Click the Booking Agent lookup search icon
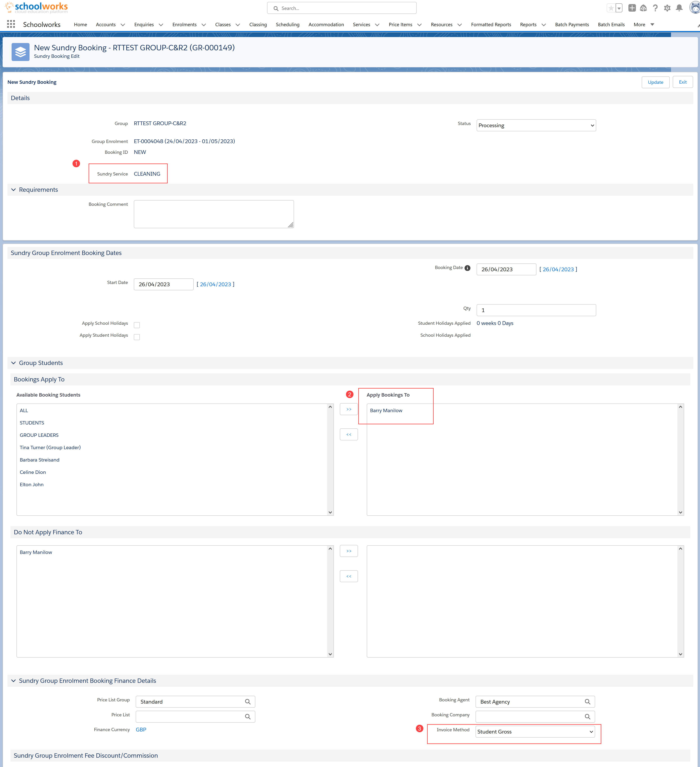Image resolution: width=700 pixels, height=767 pixels. (587, 702)
